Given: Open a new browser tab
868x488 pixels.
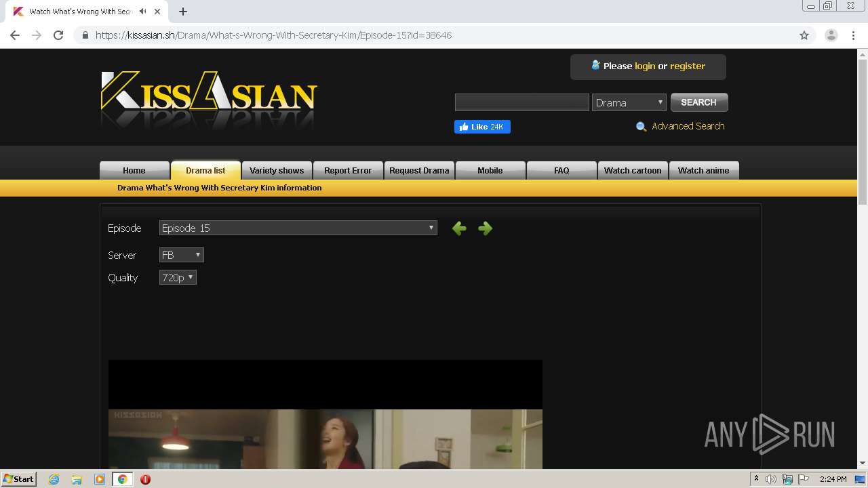Looking at the screenshot, I should [182, 12].
